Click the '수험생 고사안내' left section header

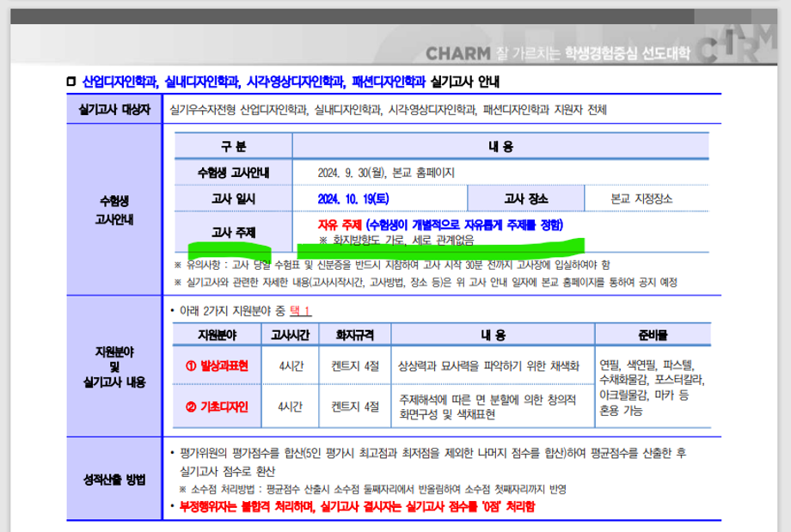point(114,209)
